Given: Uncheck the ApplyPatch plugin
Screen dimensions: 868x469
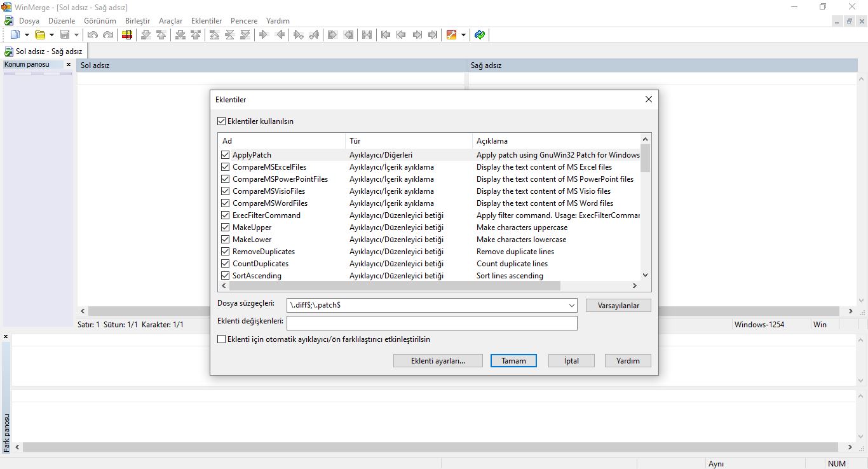Looking at the screenshot, I should click(x=226, y=154).
